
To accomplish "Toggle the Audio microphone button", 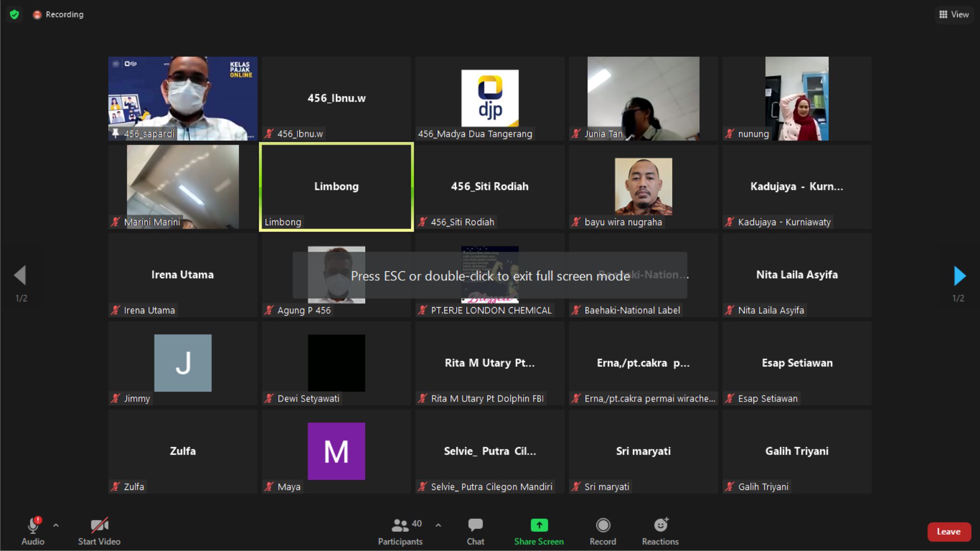I will [33, 526].
